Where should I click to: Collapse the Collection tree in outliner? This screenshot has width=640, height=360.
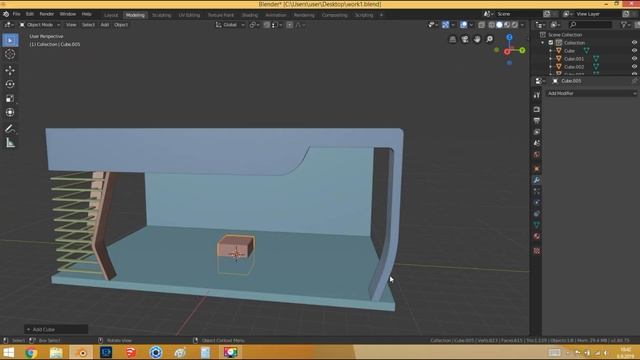click(543, 42)
